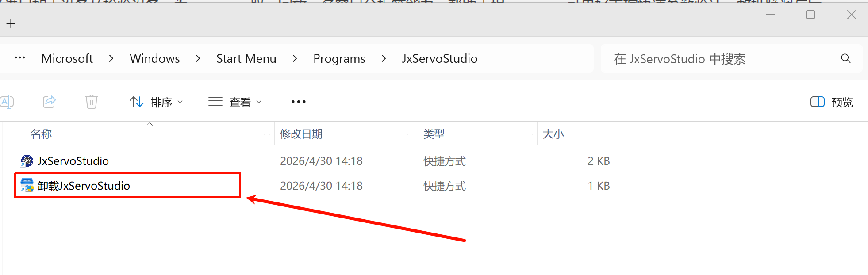
Task: Open the 查看 view dropdown
Action: [x=235, y=102]
